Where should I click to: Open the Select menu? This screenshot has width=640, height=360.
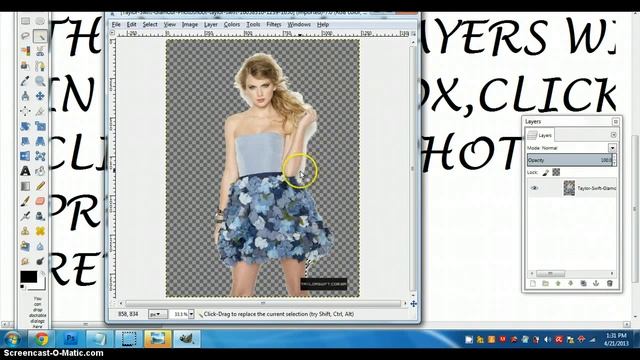click(x=150, y=24)
